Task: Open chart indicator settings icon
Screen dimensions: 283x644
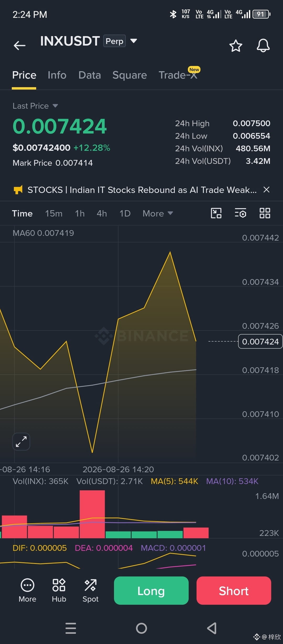Action: [x=240, y=213]
